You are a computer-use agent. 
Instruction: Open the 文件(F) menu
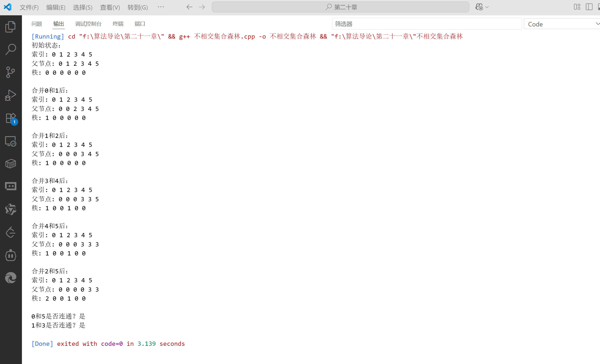[29, 7]
